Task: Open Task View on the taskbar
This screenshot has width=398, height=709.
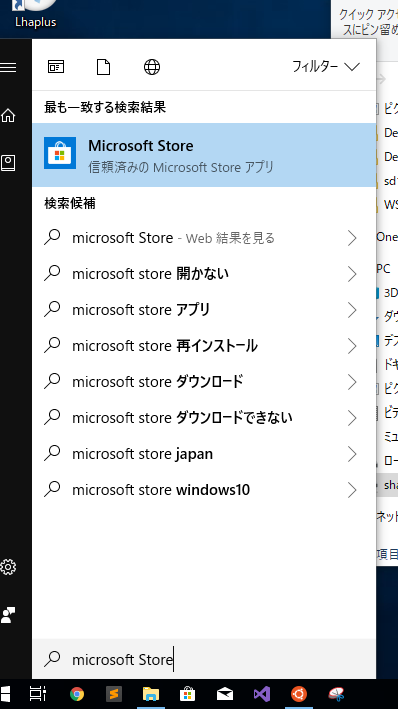Action: (38, 694)
